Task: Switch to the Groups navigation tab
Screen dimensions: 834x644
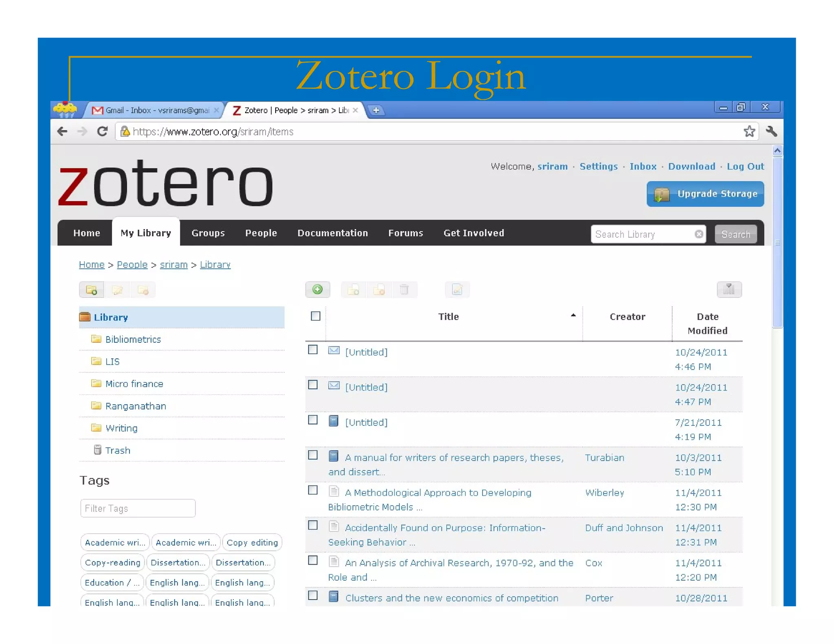Action: [208, 233]
